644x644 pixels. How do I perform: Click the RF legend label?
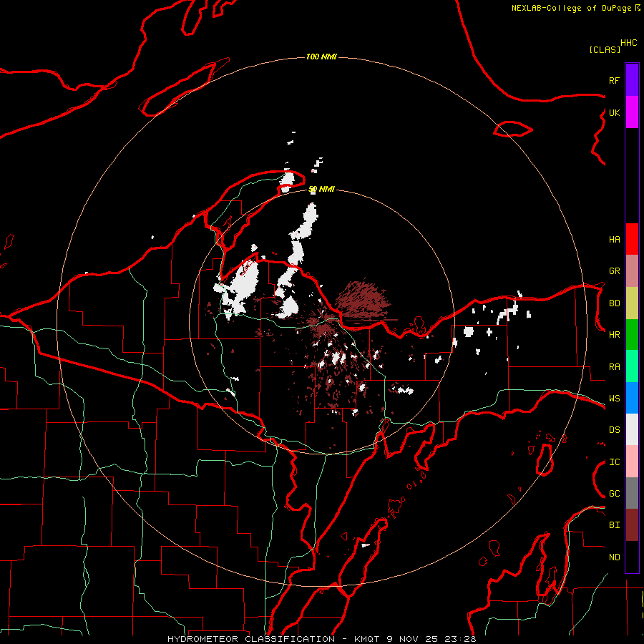click(x=614, y=80)
